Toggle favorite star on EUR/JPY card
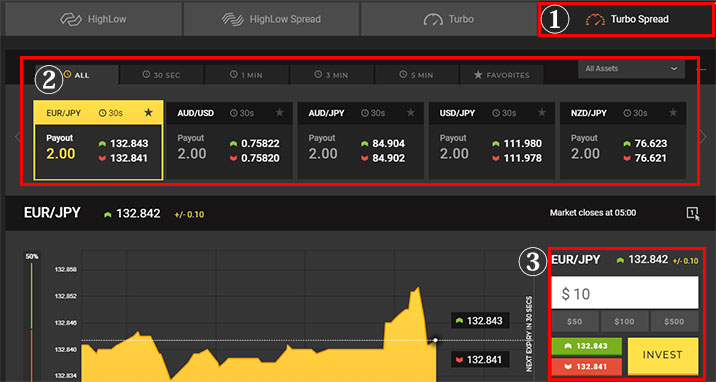 [148, 113]
